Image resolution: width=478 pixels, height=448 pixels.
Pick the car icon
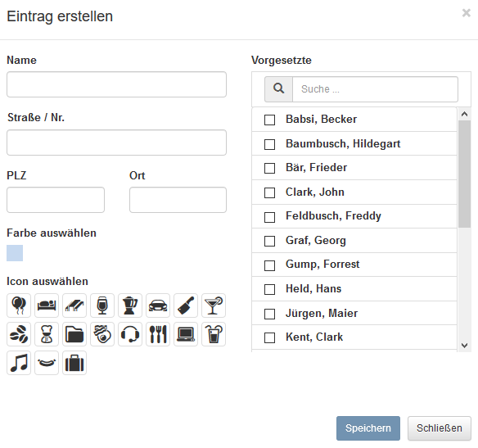pyautogui.click(x=158, y=305)
